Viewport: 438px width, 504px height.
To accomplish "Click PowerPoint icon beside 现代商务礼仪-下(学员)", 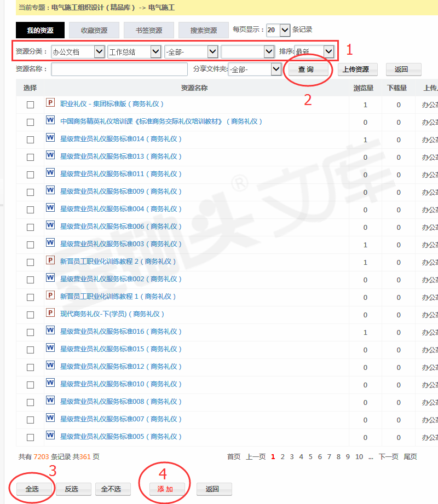I will tap(50, 313).
